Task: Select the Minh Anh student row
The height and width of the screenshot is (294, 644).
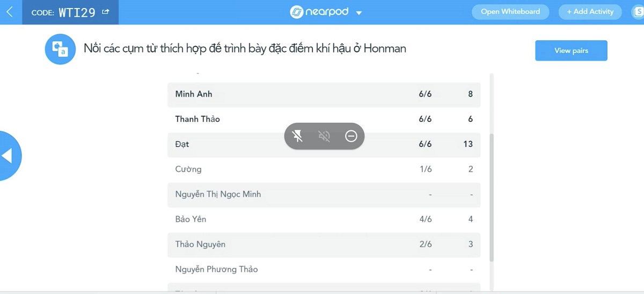Action: point(324,94)
